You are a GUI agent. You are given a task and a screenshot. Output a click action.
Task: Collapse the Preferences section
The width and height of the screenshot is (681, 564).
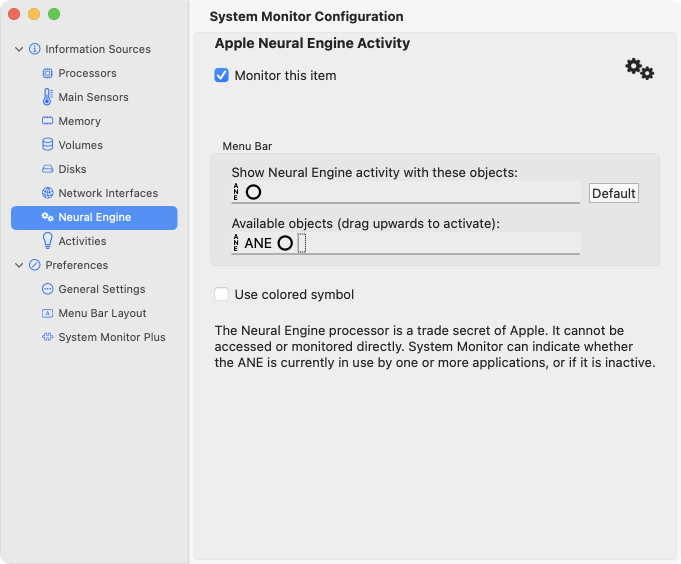coord(19,265)
